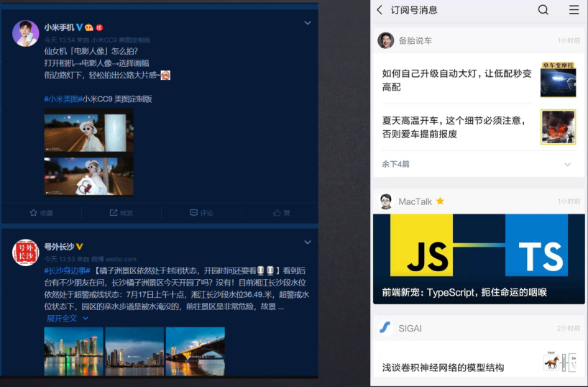Open article 前端新宠:TypeScript,扼住命运的咽喉
Screen dimensions: 588x387
(464, 292)
